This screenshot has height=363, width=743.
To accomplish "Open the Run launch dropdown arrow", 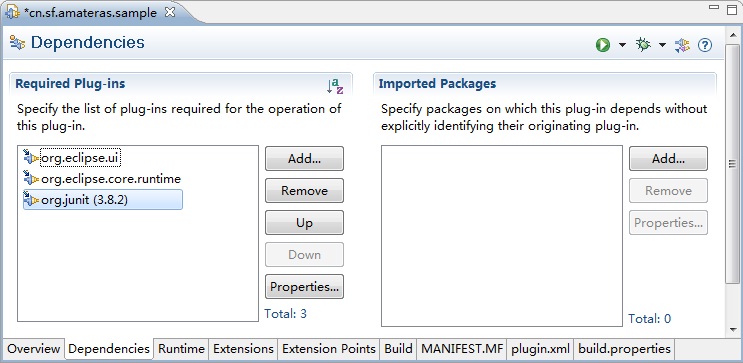I will click(x=622, y=45).
